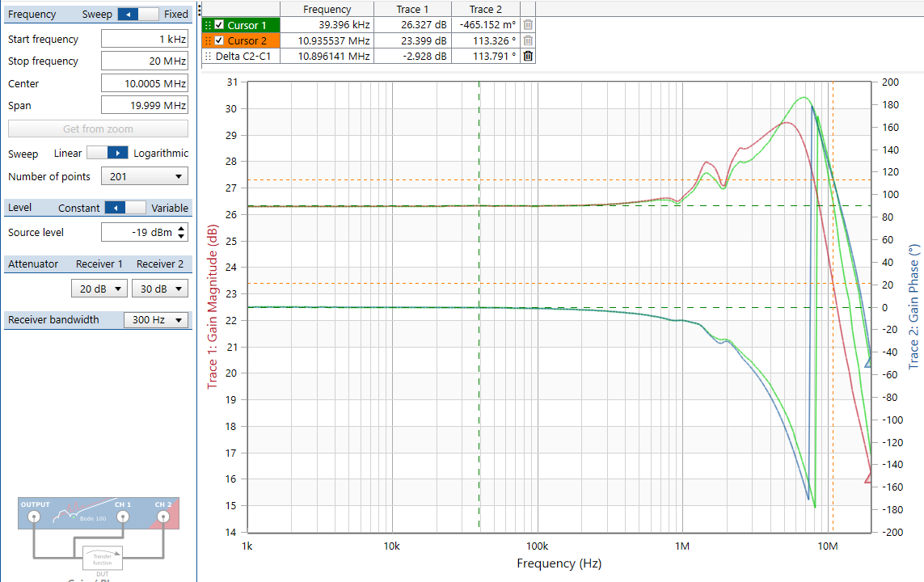Image resolution: width=924 pixels, height=582 pixels.
Task: Click the Center frequency field
Action: click(145, 83)
